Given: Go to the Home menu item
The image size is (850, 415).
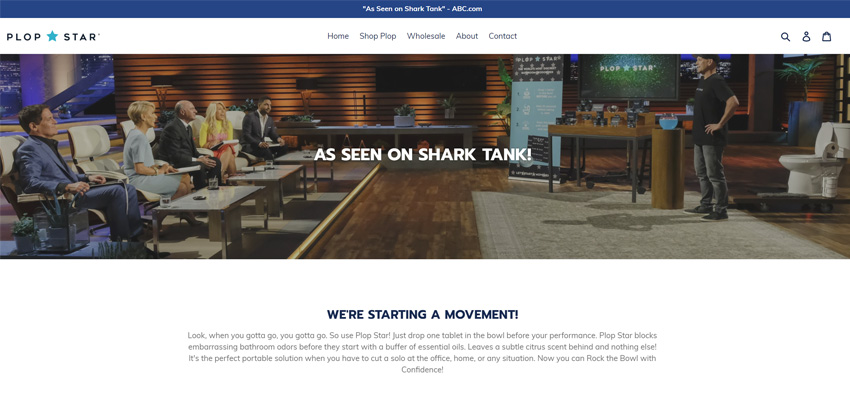Looking at the screenshot, I should pyautogui.click(x=338, y=36).
